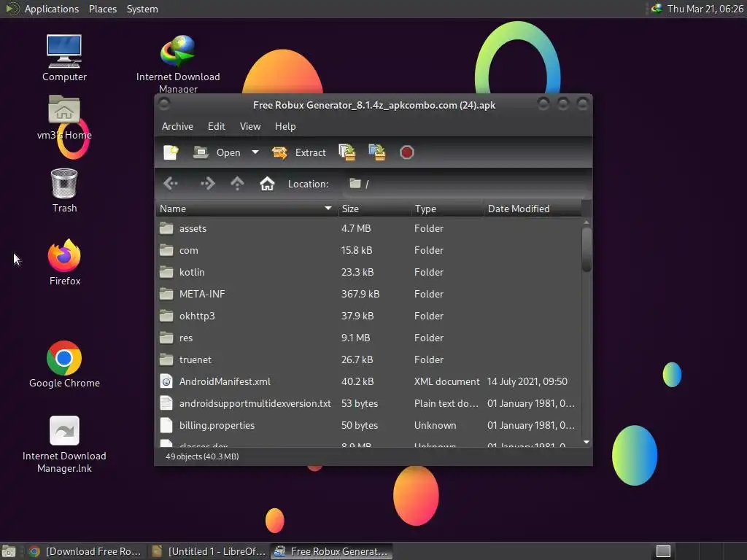
Task: Switch to Download Free Ro... Chrome taskbar window
Action: click(85, 551)
